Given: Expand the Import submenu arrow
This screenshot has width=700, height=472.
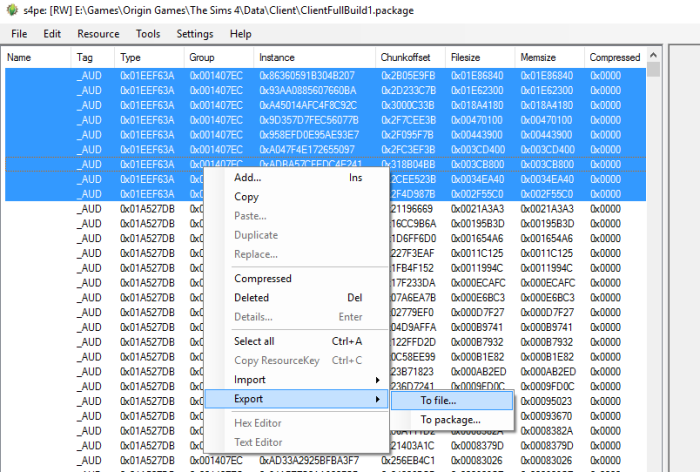Looking at the screenshot, I should pos(378,380).
